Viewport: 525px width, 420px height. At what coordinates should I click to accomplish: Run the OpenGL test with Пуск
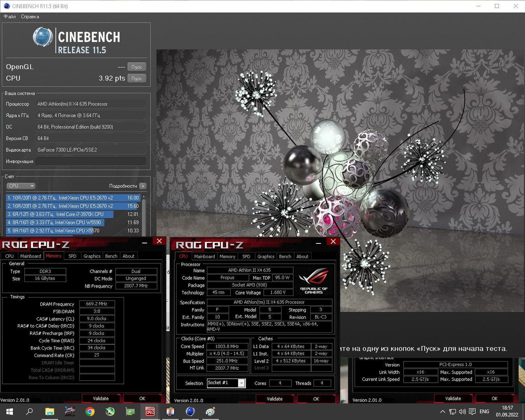(x=136, y=67)
